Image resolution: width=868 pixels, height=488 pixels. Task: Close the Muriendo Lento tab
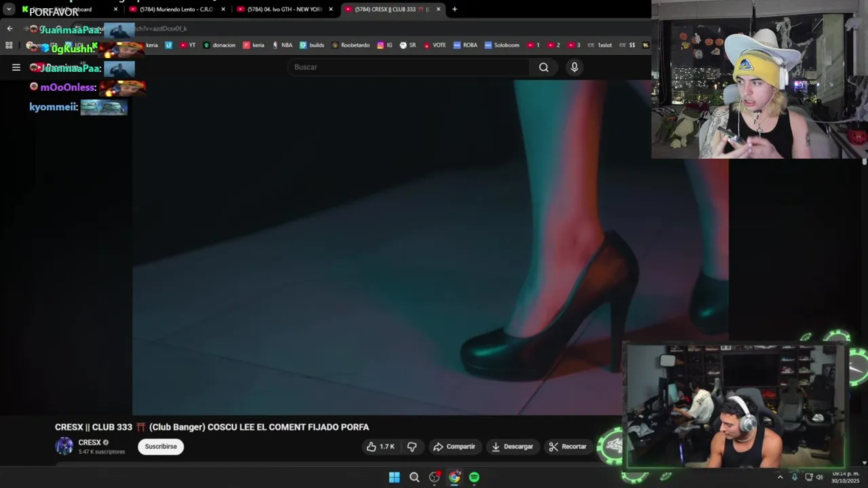[223, 9]
